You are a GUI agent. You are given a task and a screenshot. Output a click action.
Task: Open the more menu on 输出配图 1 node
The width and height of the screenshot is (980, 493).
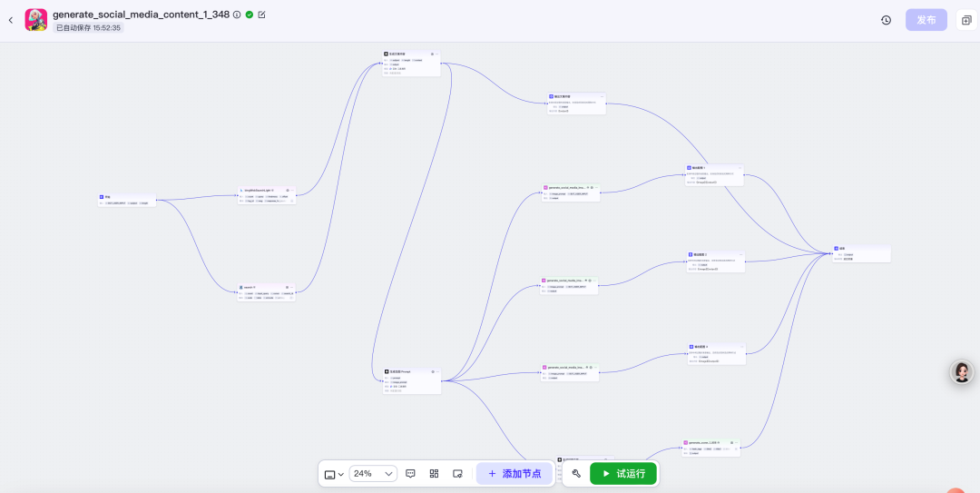[740, 168]
